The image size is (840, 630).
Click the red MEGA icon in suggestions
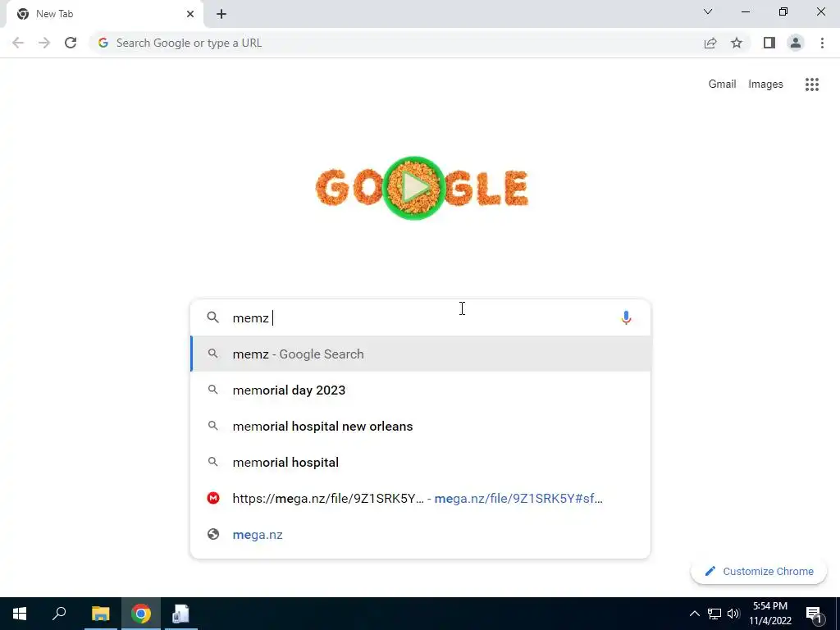213,499
